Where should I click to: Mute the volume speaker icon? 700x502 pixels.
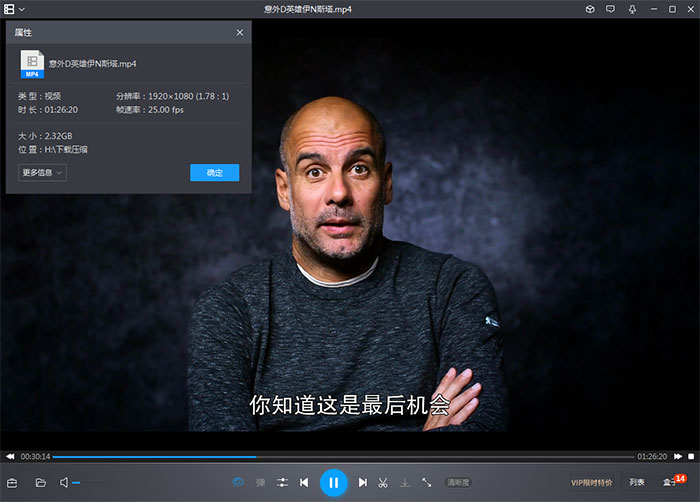(64, 482)
